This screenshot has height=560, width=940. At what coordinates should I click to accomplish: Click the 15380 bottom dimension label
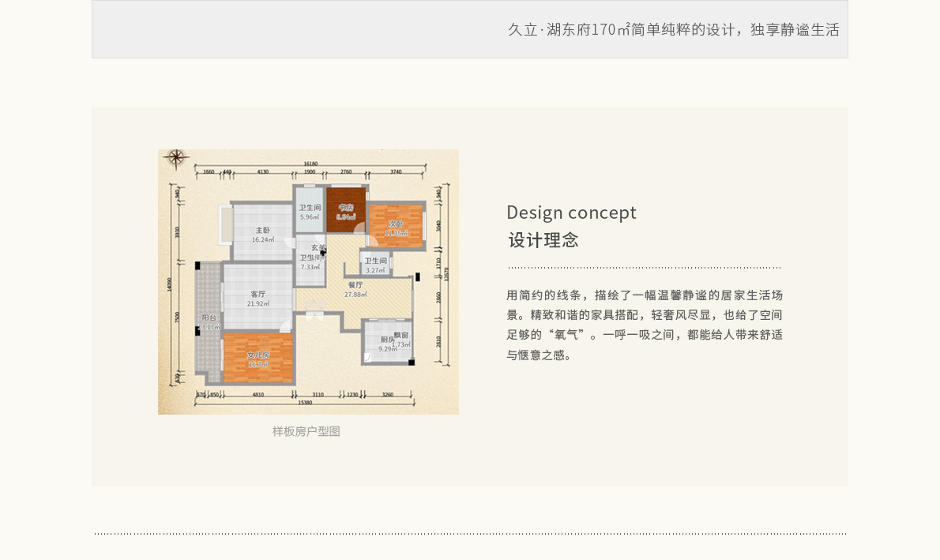point(305,402)
